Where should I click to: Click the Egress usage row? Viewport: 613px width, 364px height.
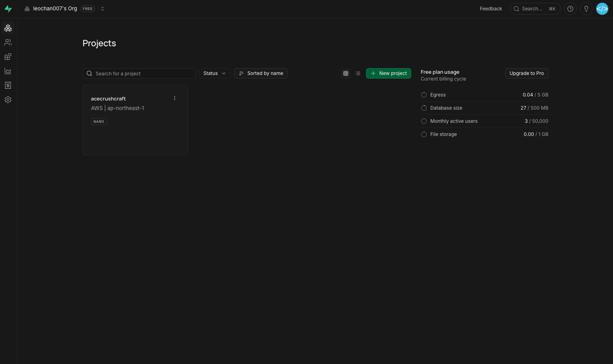485,95
